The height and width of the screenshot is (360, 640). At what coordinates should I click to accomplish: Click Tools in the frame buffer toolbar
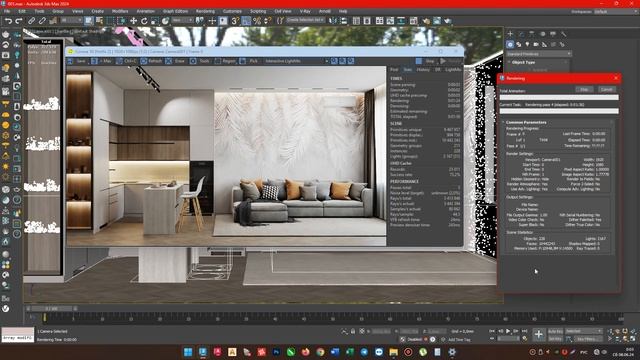click(x=200, y=61)
